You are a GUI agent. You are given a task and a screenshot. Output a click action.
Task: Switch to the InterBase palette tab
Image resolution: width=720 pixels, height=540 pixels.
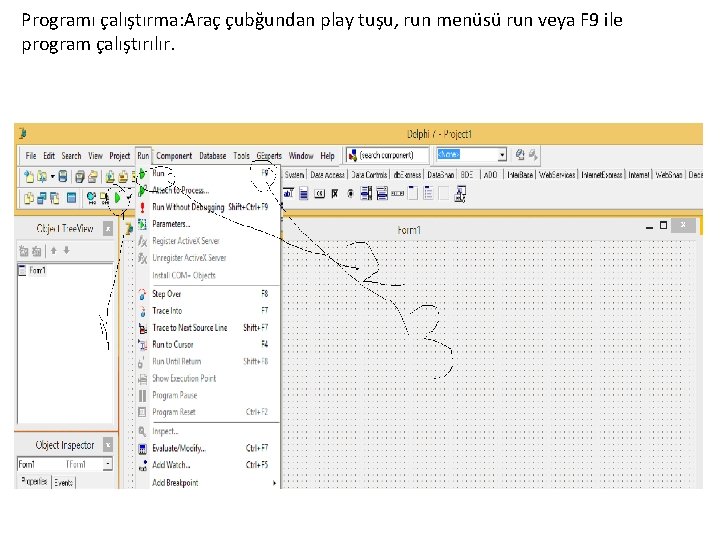[520, 174]
